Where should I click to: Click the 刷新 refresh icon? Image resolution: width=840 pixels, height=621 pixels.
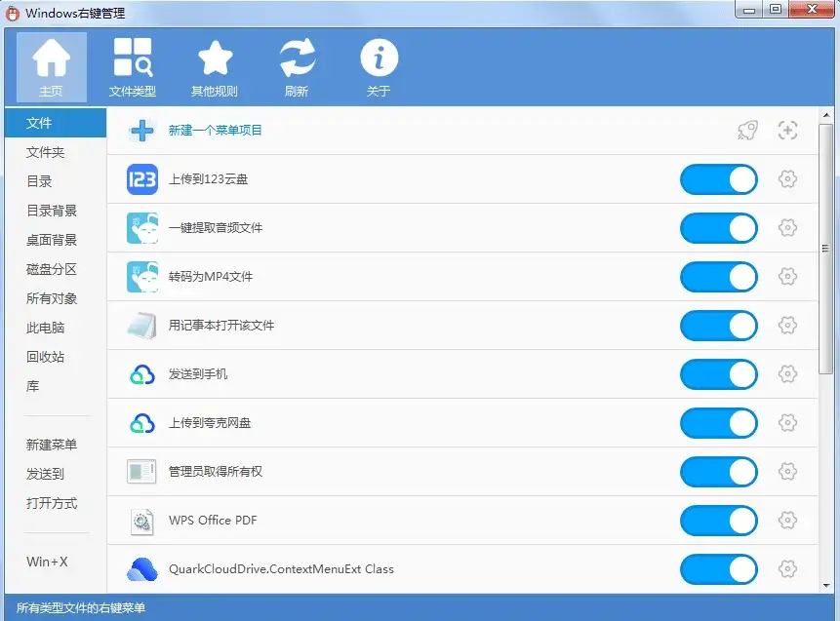coord(297,67)
